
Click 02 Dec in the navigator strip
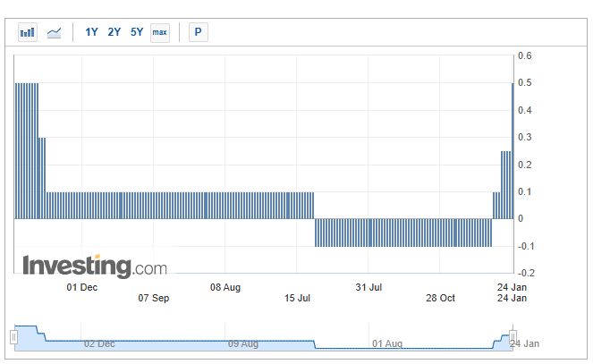tap(98, 343)
